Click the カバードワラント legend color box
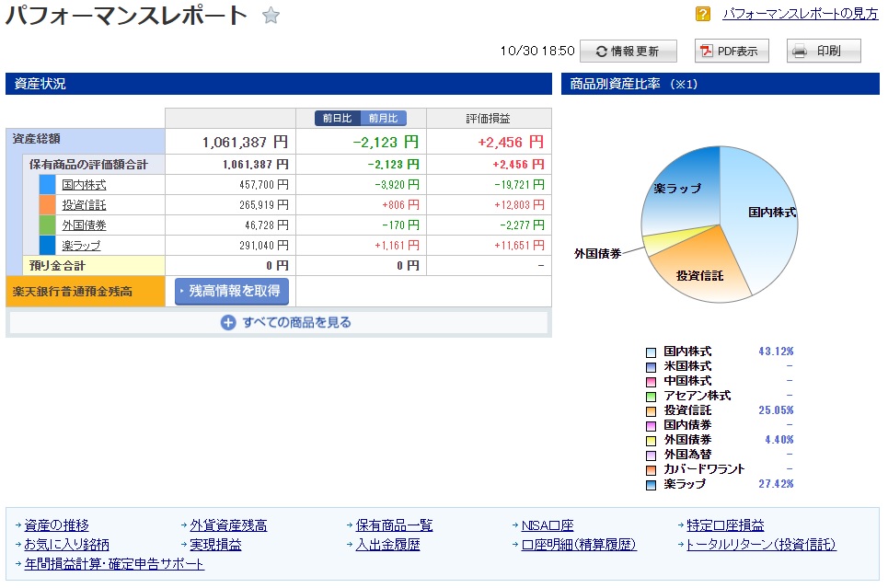Image resolution: width=888 pixels, height=588 pixels. coord(652,470)
